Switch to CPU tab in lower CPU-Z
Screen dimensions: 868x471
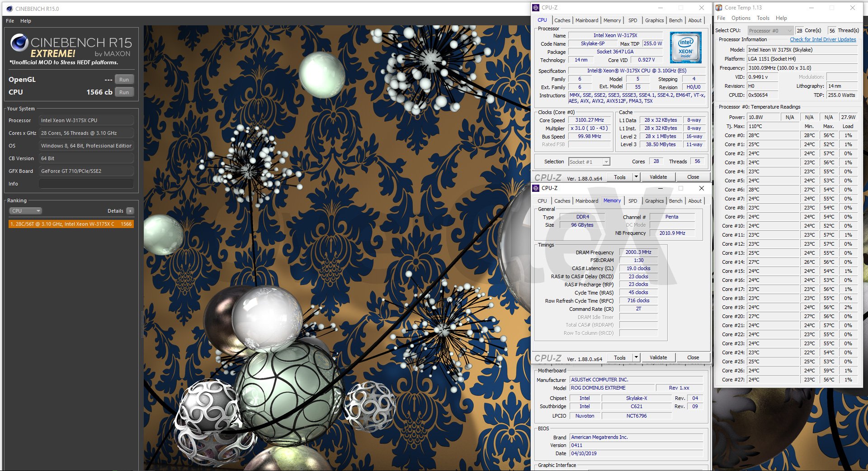click(x=542, y=201)
